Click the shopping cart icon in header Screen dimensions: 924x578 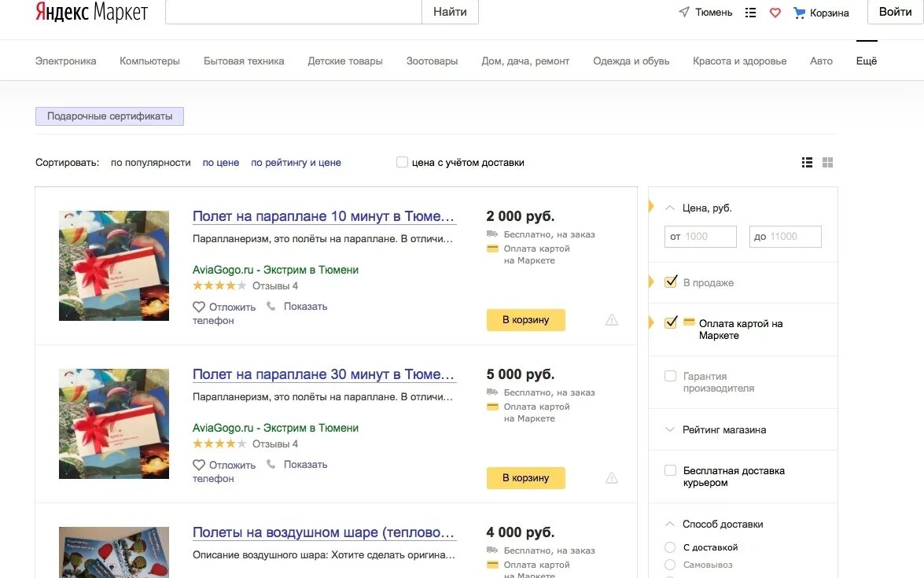pos(799,13)
